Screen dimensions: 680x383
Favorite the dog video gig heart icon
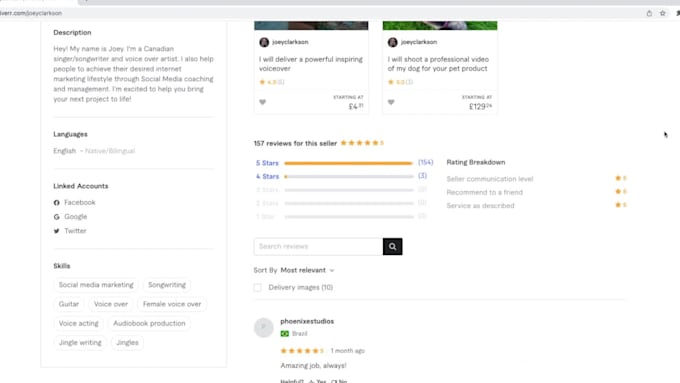point(391,102)
